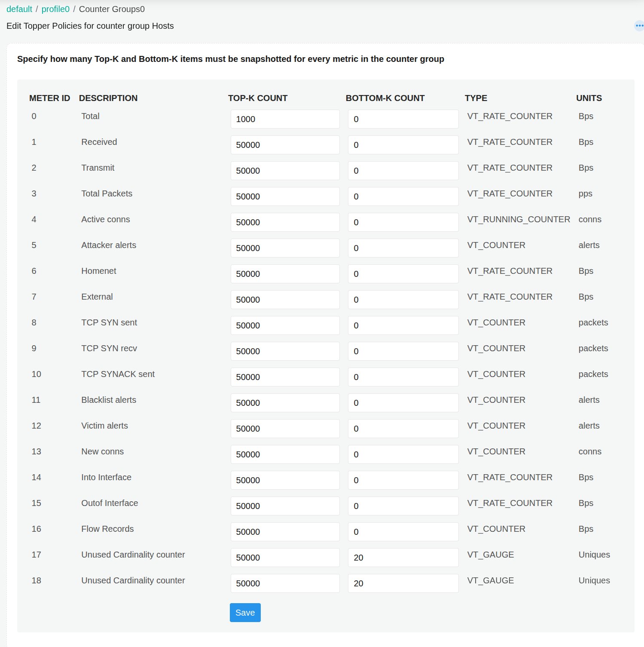Image resolution: width=644 pixels, height=647 pixels.
Task: Open the profile0 breadcrumb link
Action: pos(55,9)
